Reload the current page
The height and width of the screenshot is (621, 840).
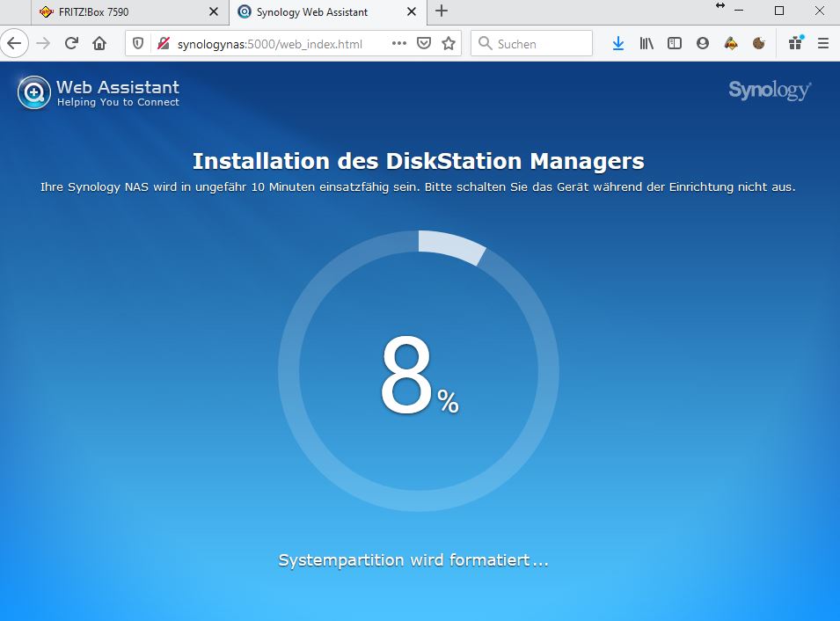click(71, 43)
